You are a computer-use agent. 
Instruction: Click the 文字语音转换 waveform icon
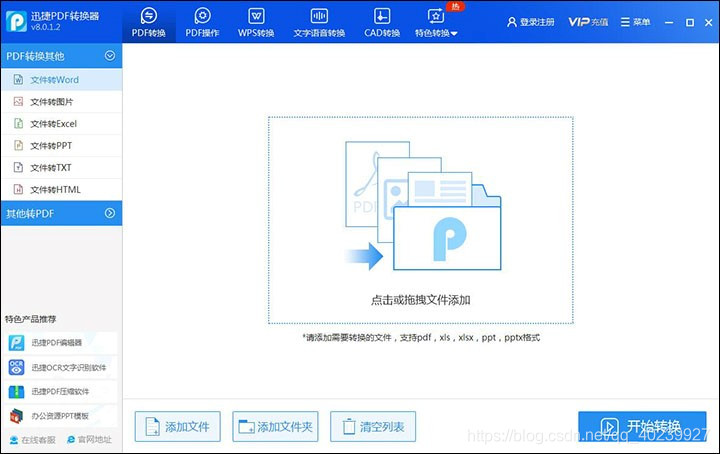tap(319, 16)
